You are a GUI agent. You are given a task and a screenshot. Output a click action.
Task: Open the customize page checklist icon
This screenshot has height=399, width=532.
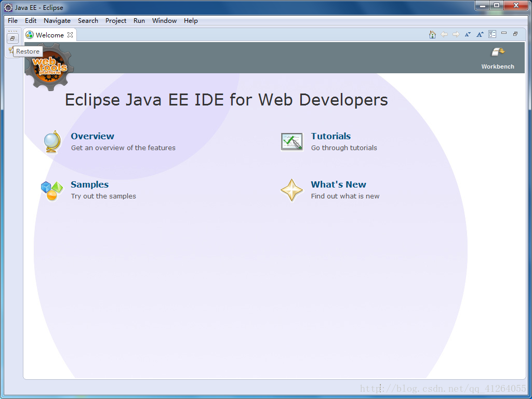coord(492,34)
